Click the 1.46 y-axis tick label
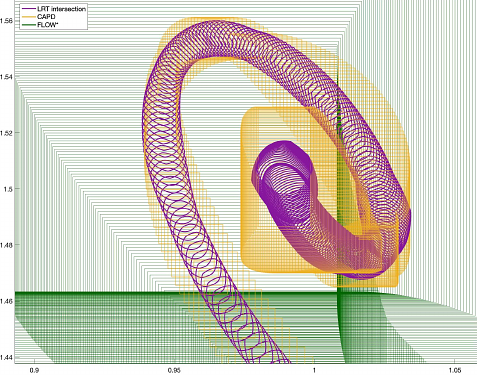 6,301
